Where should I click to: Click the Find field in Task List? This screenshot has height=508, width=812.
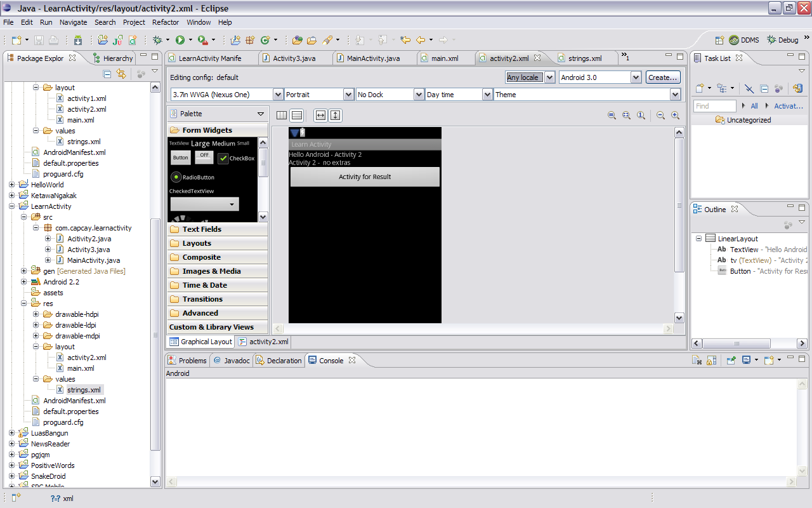click(715, 106)
